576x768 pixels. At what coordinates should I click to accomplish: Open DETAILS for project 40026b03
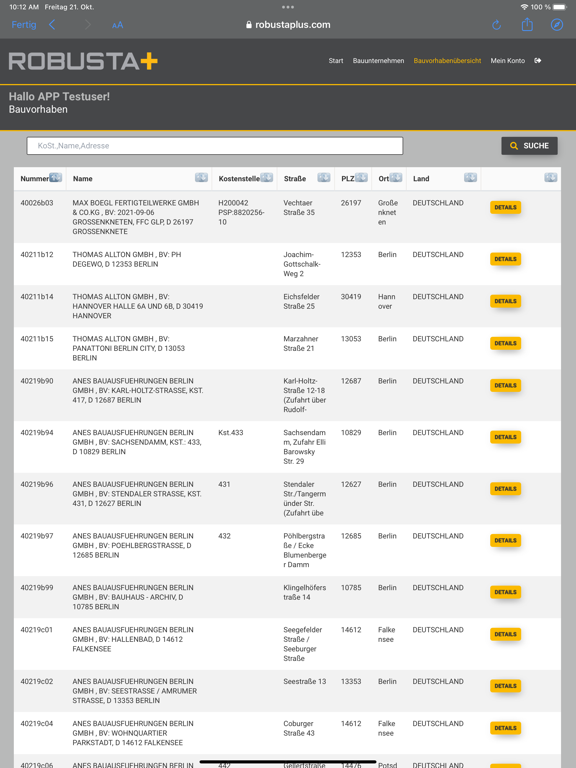[505, 207]
